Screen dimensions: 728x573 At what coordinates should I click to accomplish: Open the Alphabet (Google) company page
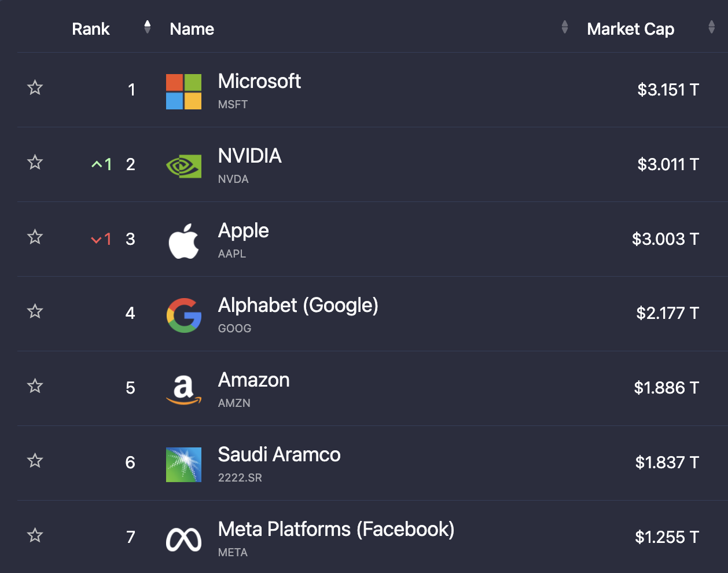(298, 305)
